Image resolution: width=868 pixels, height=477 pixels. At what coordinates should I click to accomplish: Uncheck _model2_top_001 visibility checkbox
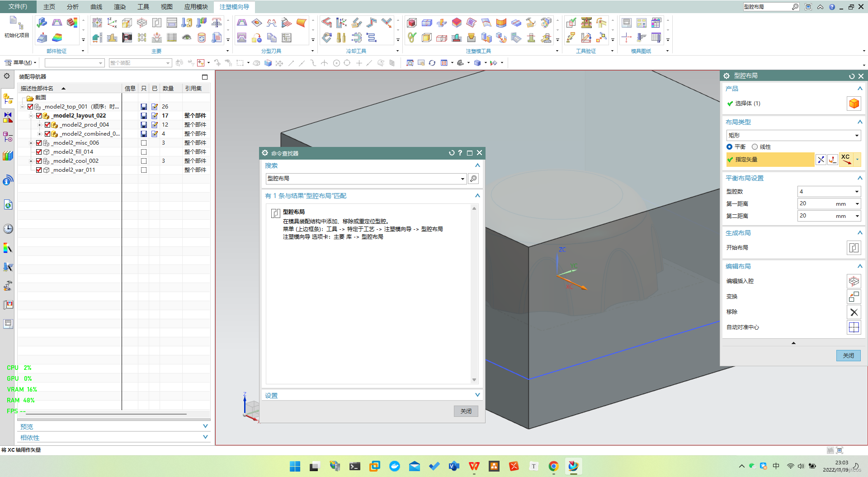(x=30, y=107)
